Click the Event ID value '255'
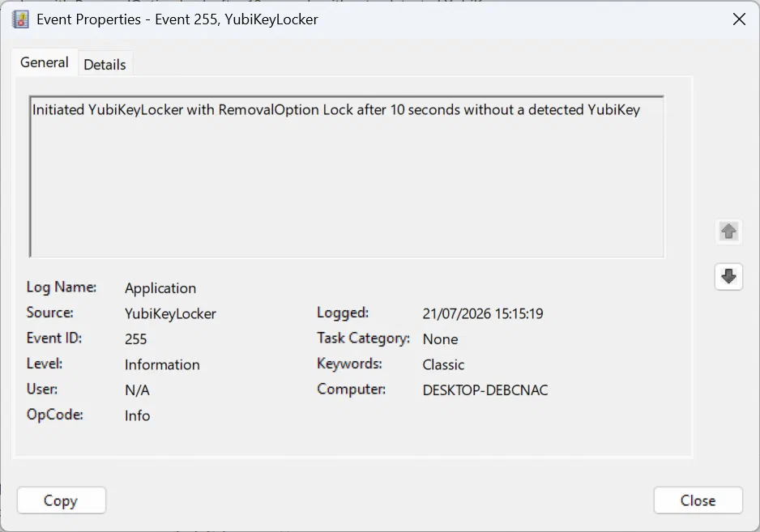 (136, 339)
